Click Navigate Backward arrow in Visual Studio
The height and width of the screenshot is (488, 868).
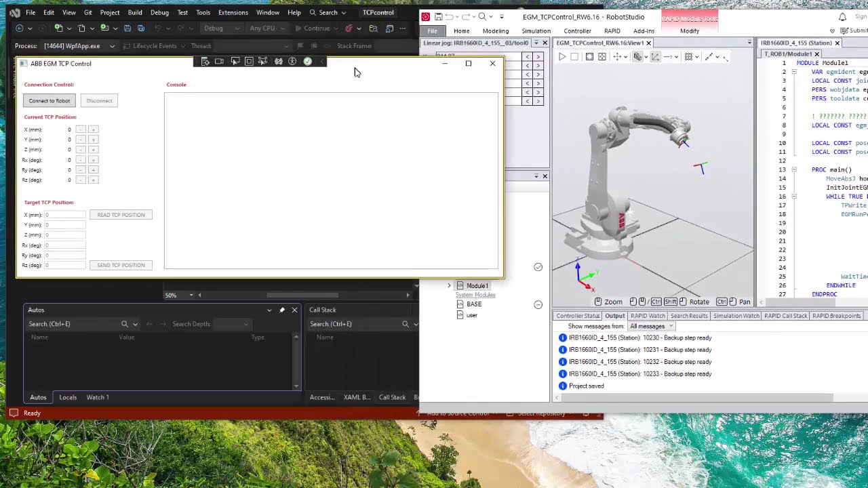pyautogui.click(x=19, y=28)
